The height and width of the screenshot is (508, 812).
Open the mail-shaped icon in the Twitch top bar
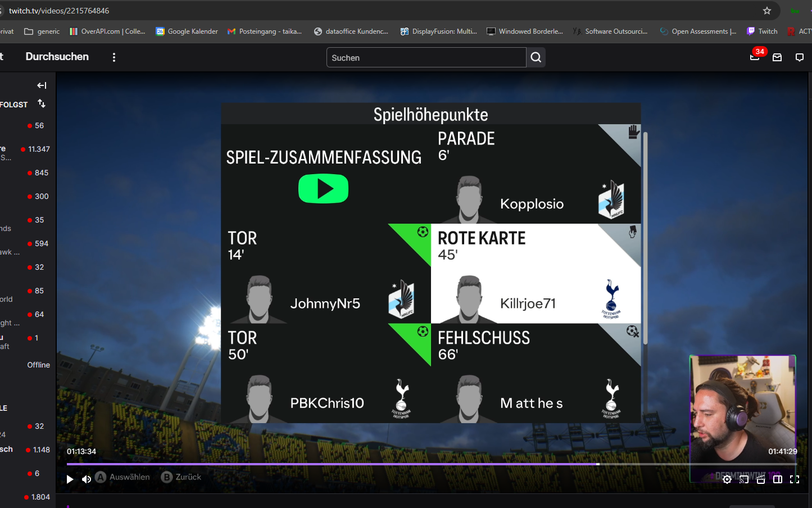[x=777, y=57]
